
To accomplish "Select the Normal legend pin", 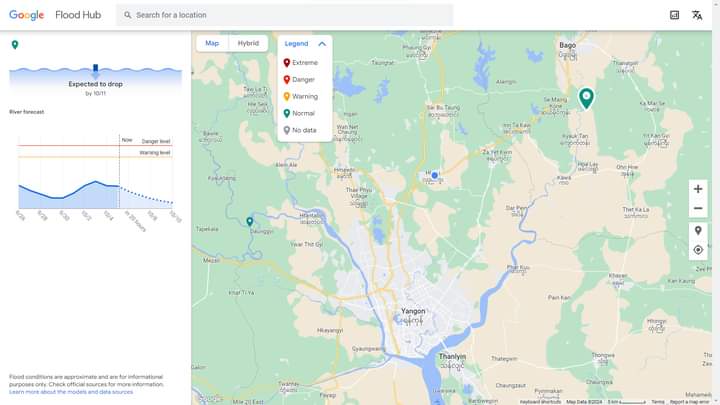I will tap(287, 113).
